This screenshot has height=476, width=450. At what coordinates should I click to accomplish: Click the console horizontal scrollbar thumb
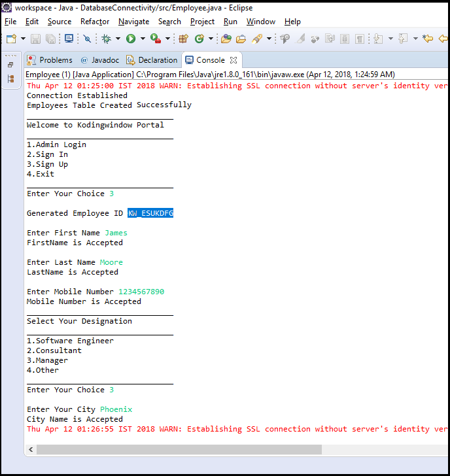point(179,450)
